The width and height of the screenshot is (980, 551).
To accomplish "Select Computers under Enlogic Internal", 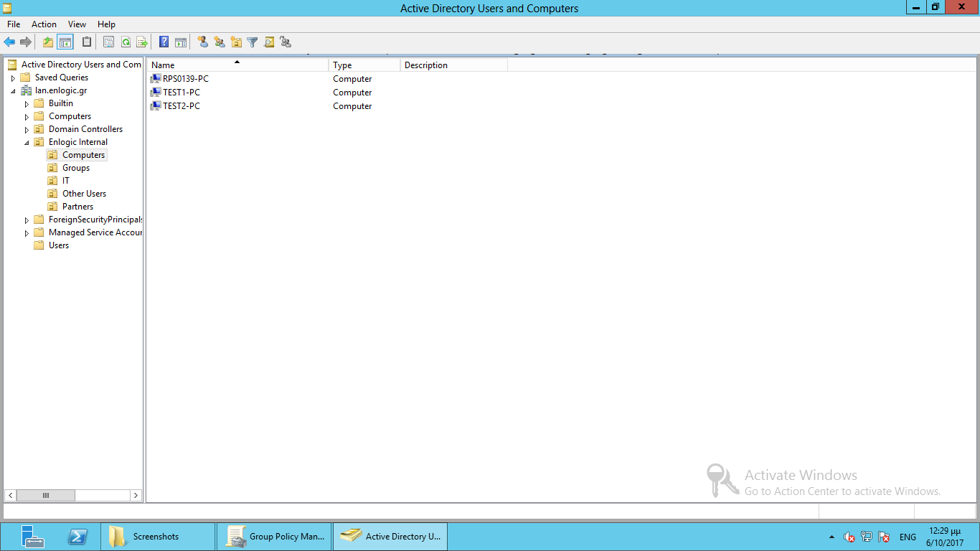I will 83,155.
